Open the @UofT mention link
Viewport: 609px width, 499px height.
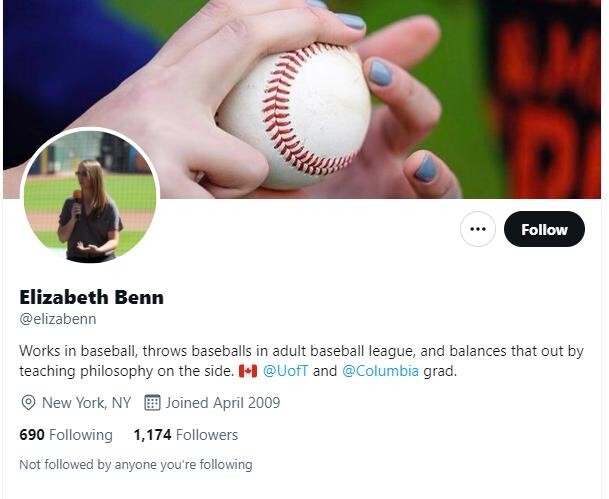pyautogui.click(x=285, y=371)
